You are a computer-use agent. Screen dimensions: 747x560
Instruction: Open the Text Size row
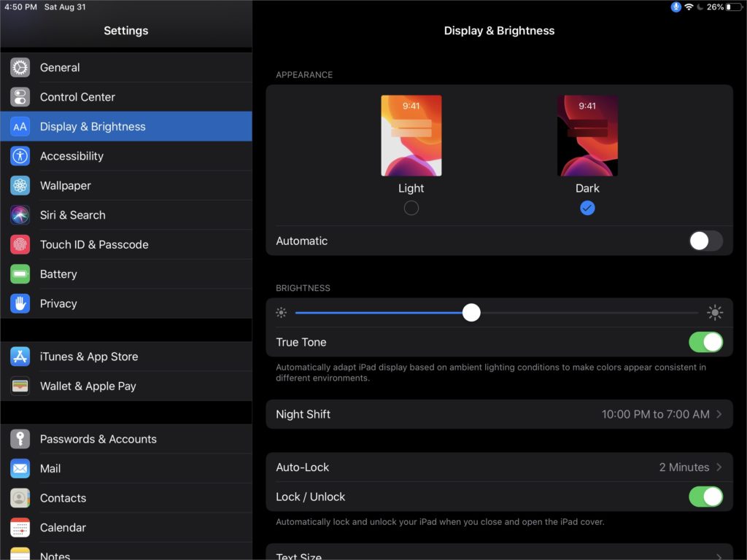tap(499, 556)
